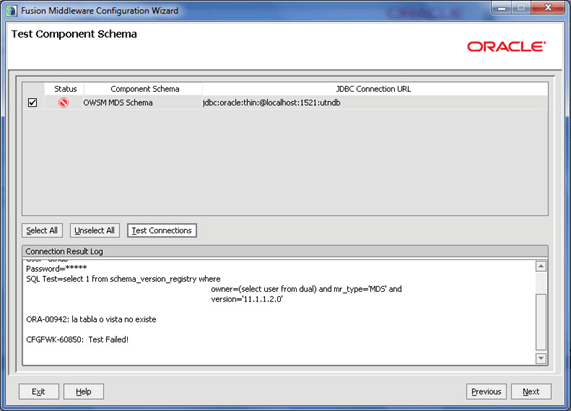Click the wizard application icon in title bar
The image size is (571, 411).
(x=11, y=11)
